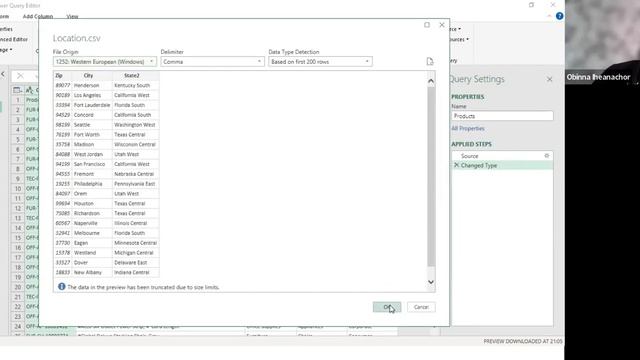Image resolution: width=640 pixels, height=360 pixels.
Task: Delete the Changed Type step via X icon
Action: (456, 165)
